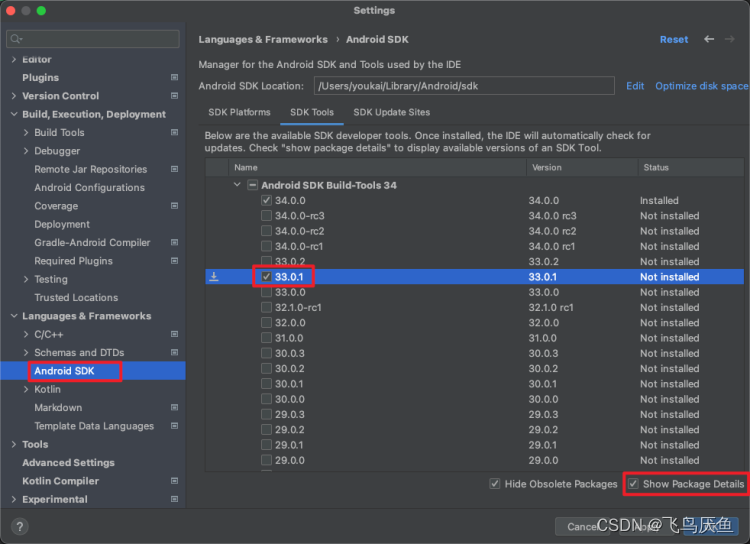Click the forward arrow navigation icon
Viewport: 750px width, 544px height.
(x=729, y=39)
